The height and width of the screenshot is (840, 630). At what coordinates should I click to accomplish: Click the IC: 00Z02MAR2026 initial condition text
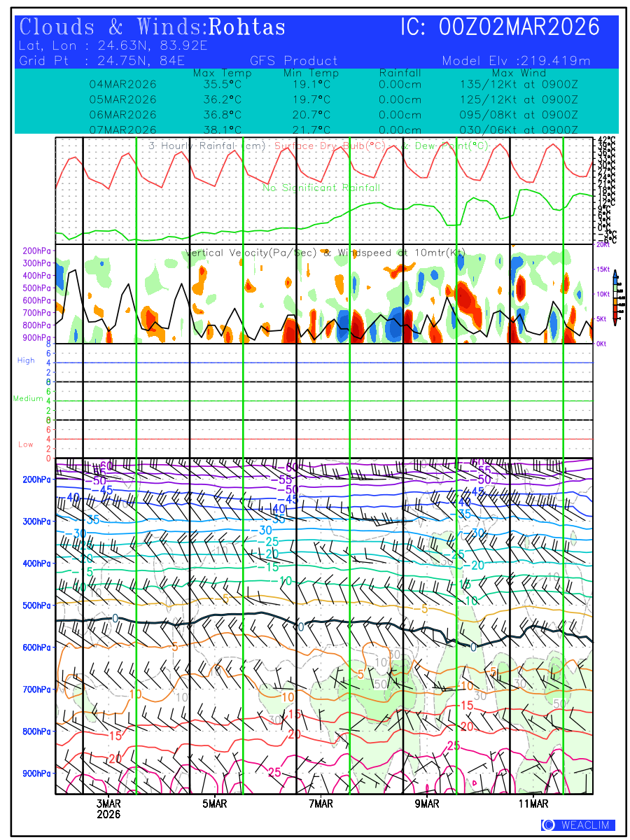[500, 27]
